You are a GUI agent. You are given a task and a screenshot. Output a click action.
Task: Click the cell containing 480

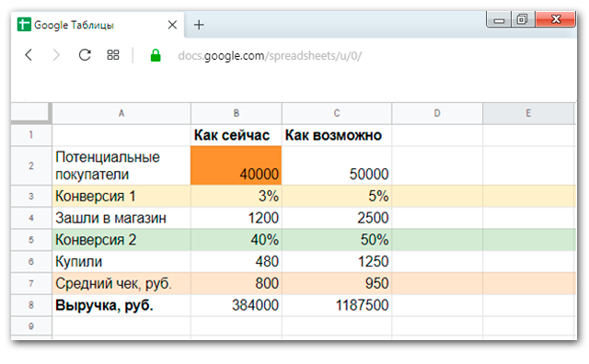pos(237,261)
